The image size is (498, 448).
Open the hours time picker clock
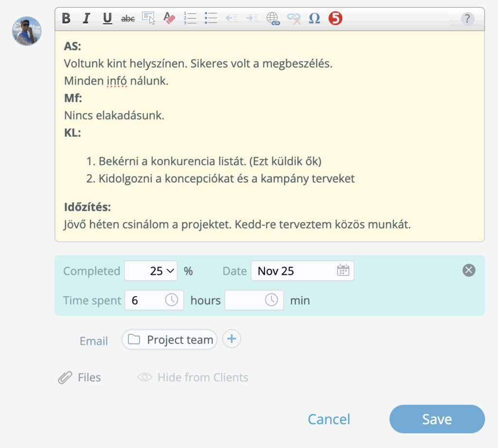tap(172, 300)
